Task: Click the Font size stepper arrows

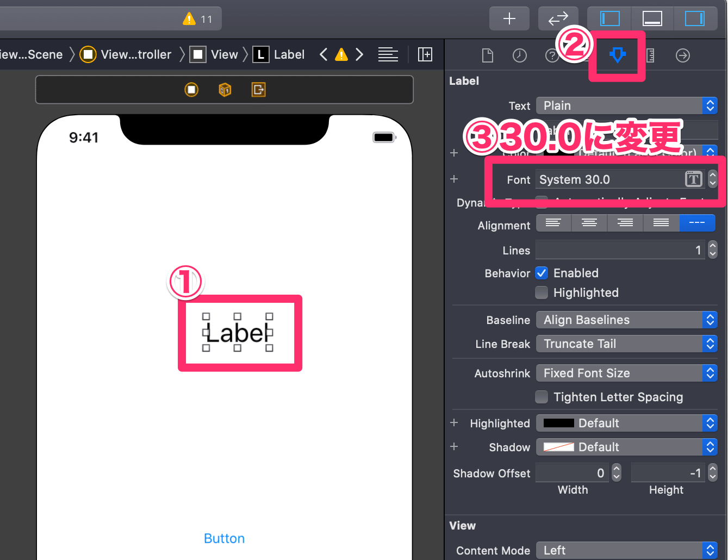Action: (x=713, y=179)
